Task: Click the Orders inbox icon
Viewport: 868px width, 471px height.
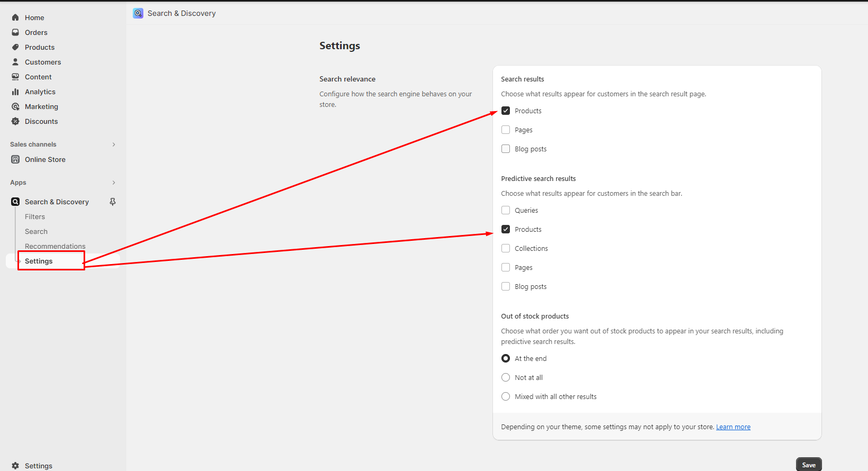Action: [x=15, y=32]
